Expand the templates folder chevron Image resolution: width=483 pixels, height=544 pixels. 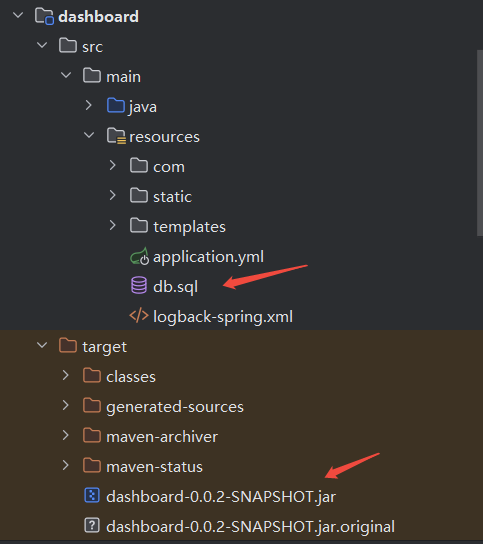(112, 226)
